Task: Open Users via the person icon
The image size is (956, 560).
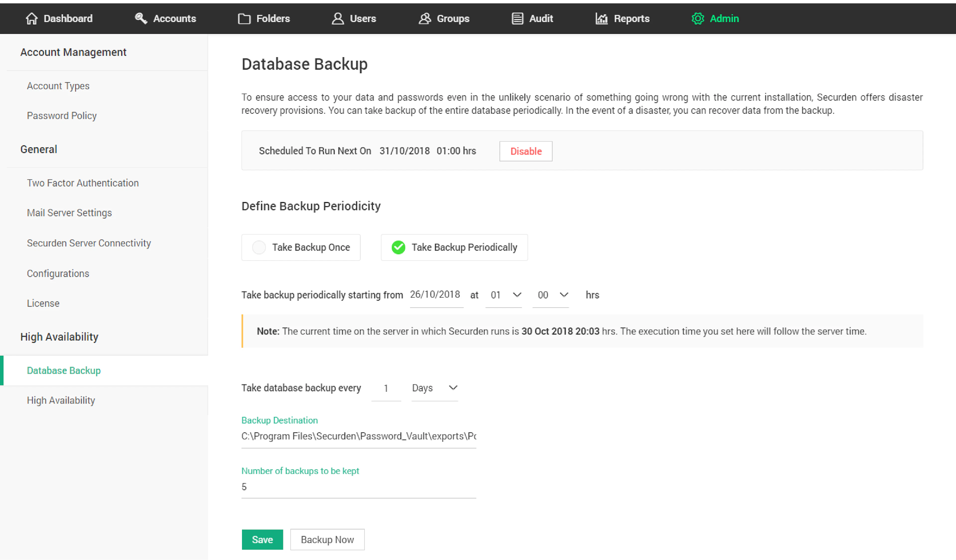Action: click(337, 18)
